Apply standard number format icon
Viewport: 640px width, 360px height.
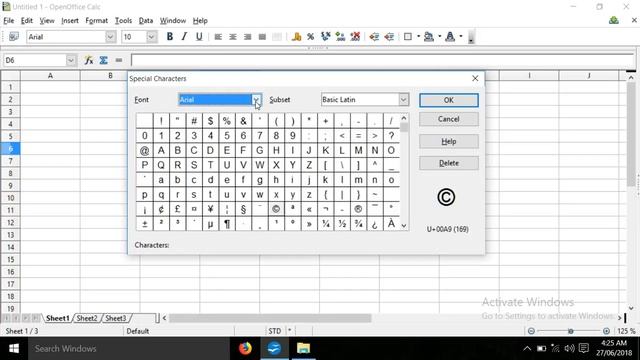pyautogui.click(x=325, y=37)
